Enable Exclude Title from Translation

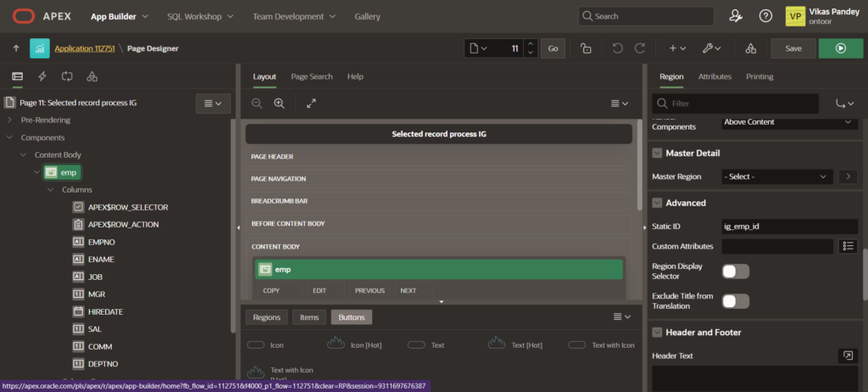pyautogui.click(x=735, y=300)
